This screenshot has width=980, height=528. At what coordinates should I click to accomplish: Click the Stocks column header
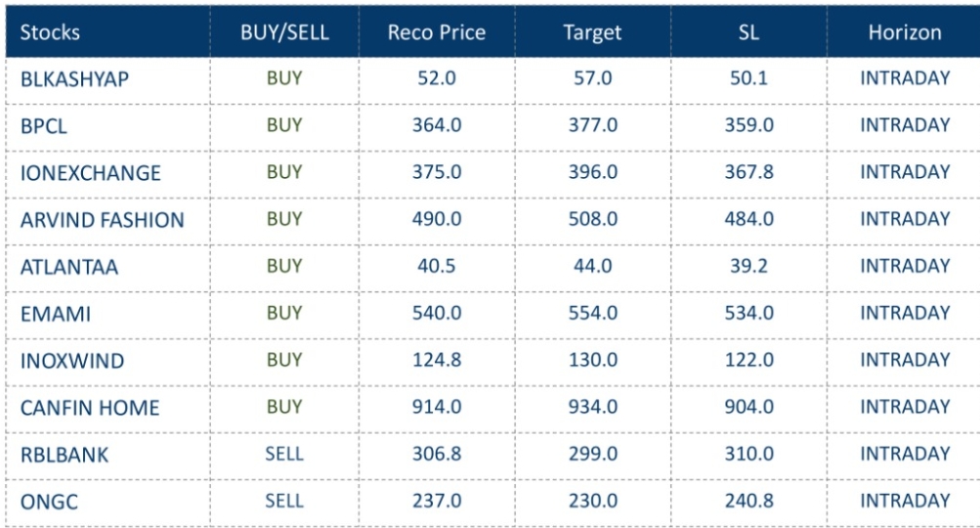pyautogui.click(x=50, y=32)
